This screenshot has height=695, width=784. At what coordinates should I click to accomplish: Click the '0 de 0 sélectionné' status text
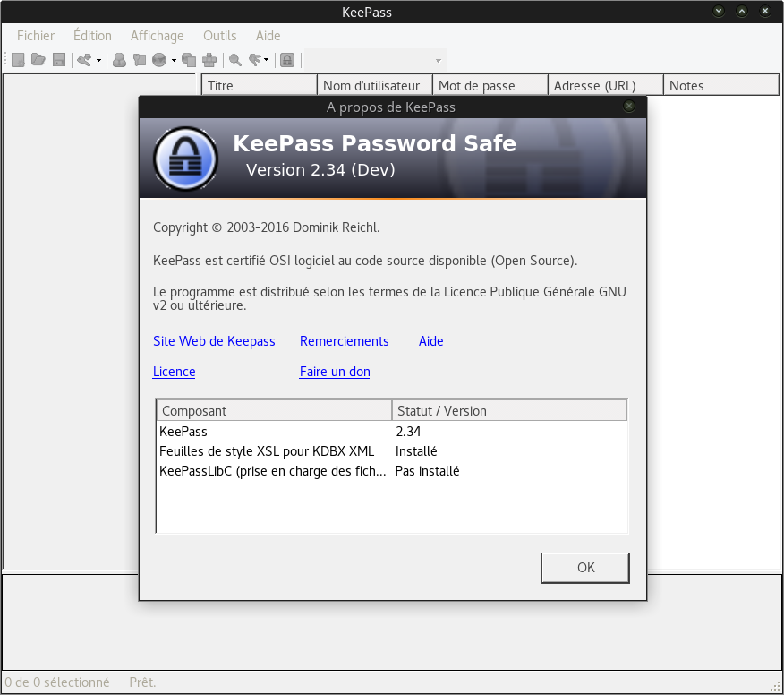pyautogui.click(x=57, y=682)
